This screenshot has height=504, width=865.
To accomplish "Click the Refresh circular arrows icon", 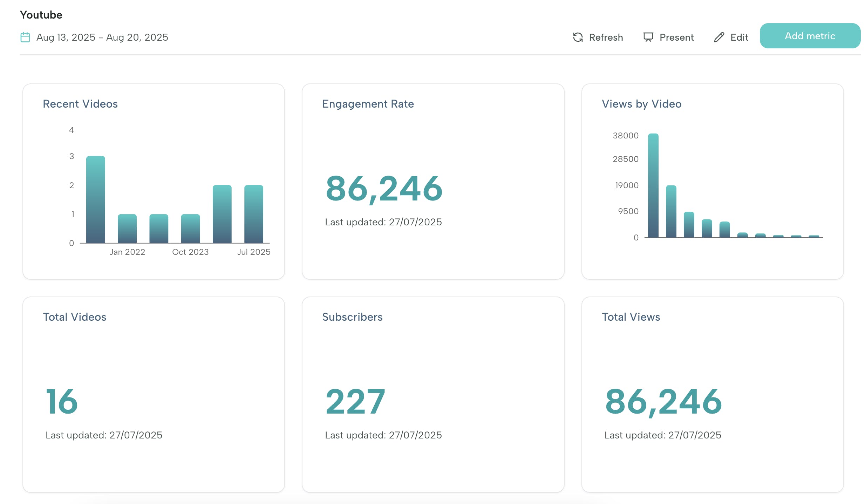I will 578,37.
